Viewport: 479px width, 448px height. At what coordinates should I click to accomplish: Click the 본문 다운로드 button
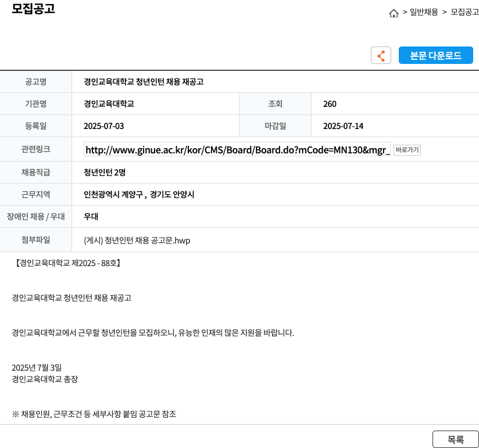tap(435, 55)
